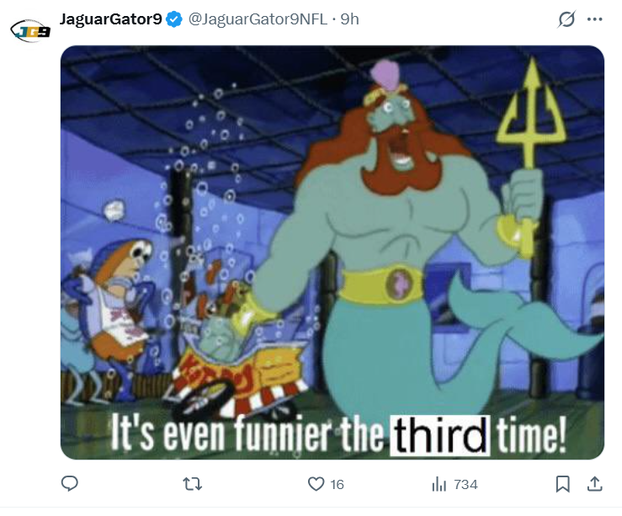Click the highlighted word "third" in the meme
This screenshot has height=516, width=622.
(x=440, y=435)
